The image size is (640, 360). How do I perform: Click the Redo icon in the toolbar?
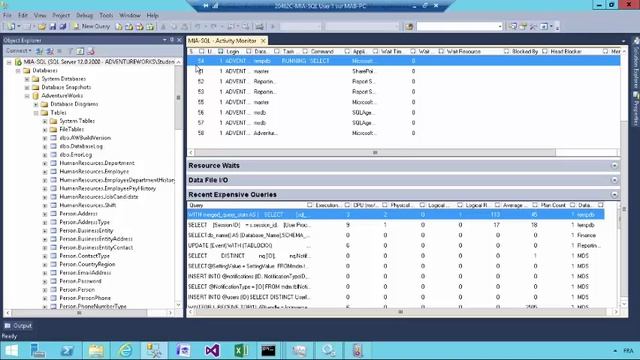[x=214, y=27]
